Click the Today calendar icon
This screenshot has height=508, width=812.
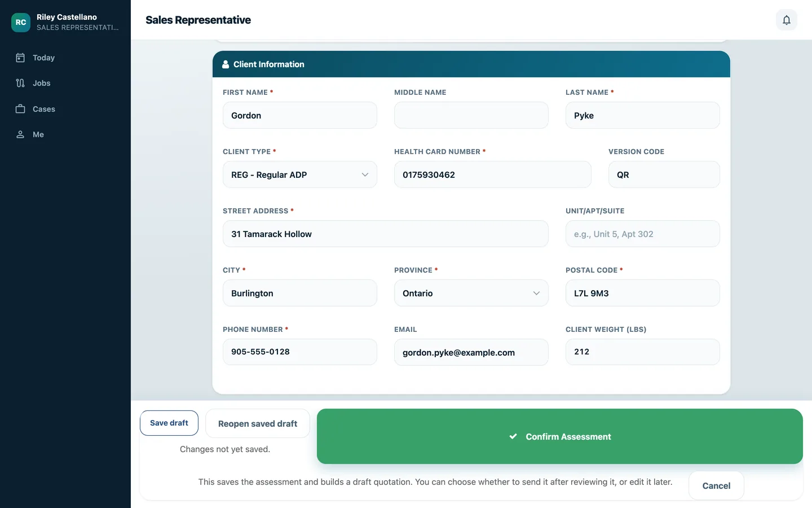(x=20, y=58)
